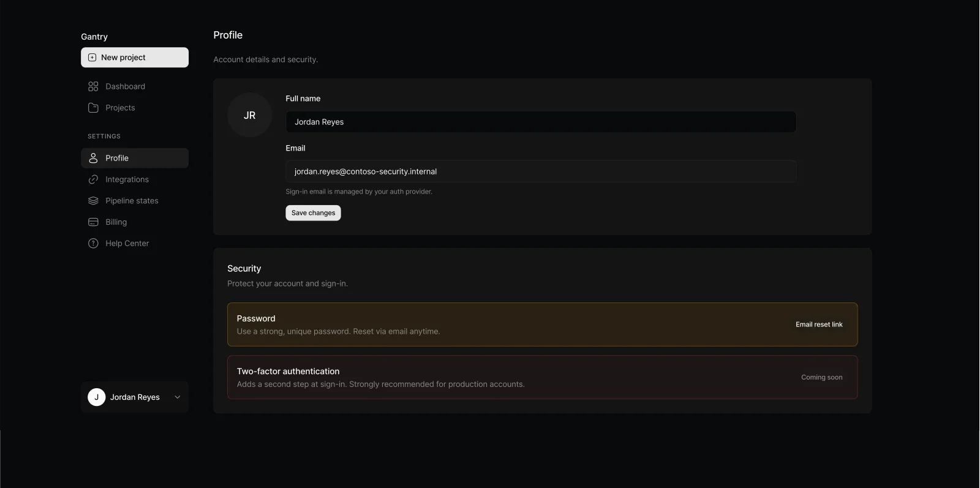
Task: Click the Pipeline states layers icon
Action: (93, 201)
